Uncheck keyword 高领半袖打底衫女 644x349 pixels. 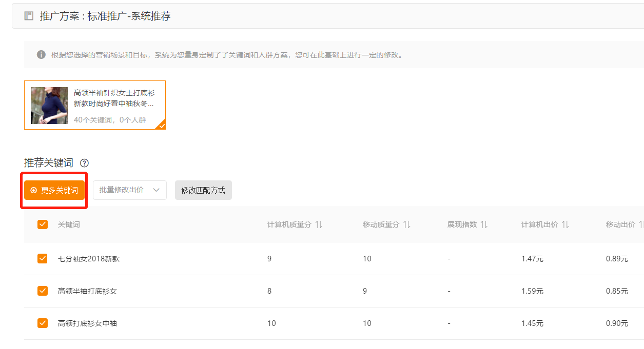(x=43, y=291)
